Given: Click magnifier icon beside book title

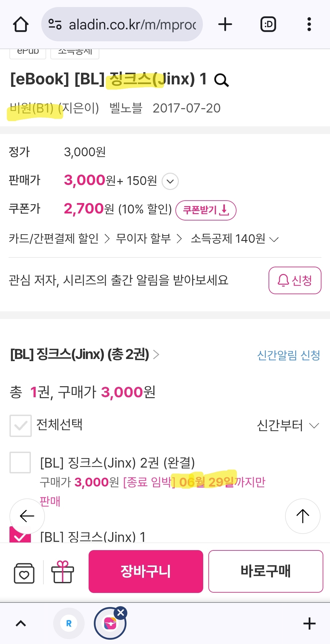Looking at the screenshot, I should click(221, 80).
